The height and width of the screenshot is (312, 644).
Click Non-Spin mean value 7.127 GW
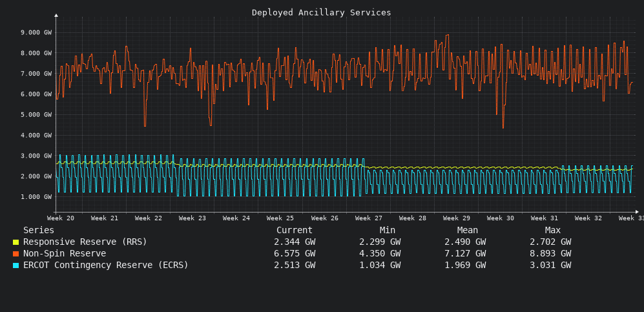465,254
